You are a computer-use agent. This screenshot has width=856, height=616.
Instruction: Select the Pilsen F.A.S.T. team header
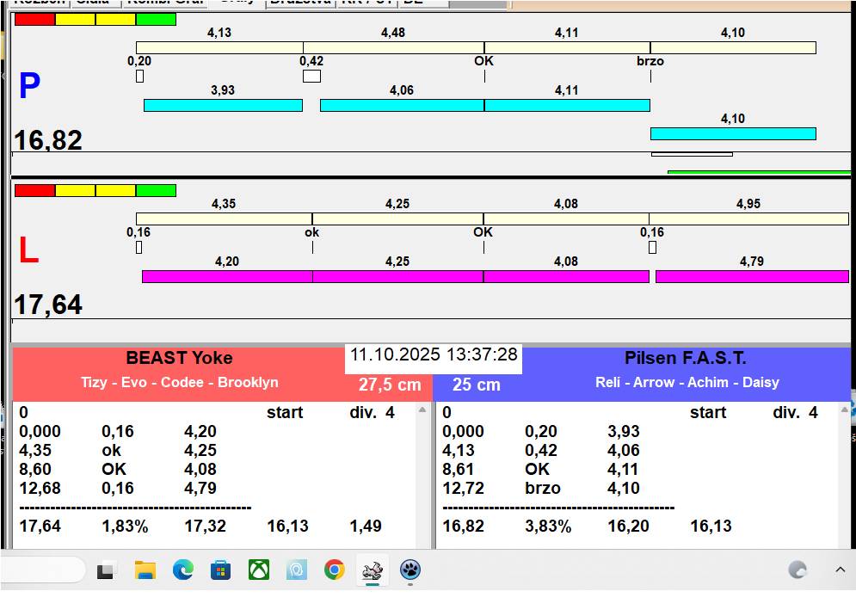685,359
